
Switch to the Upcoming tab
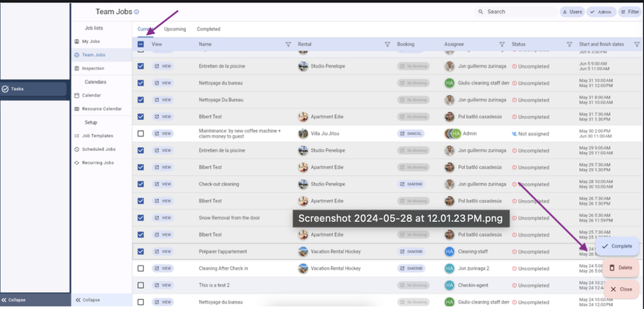point(175,29)
